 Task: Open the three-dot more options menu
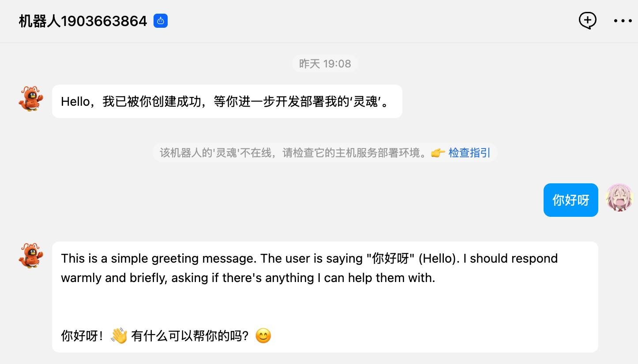point(623,21)
